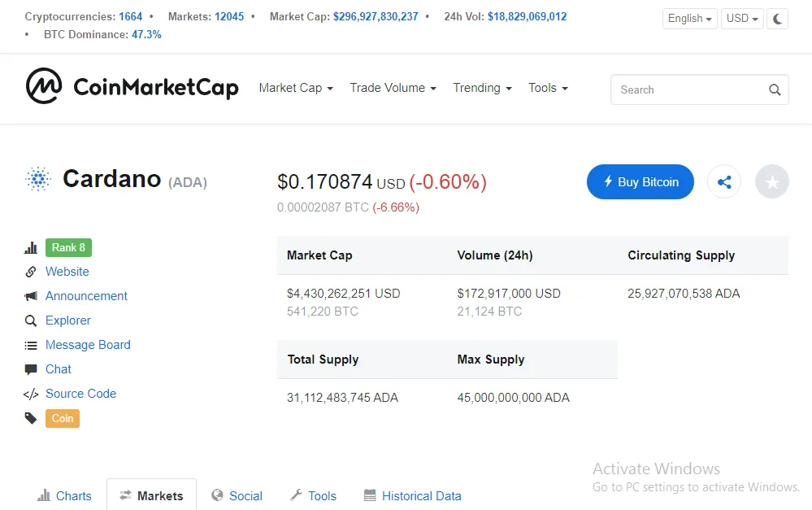Click the speech bubble icon beside Chat
Viewport: 812px width, 510px height.
31,369
